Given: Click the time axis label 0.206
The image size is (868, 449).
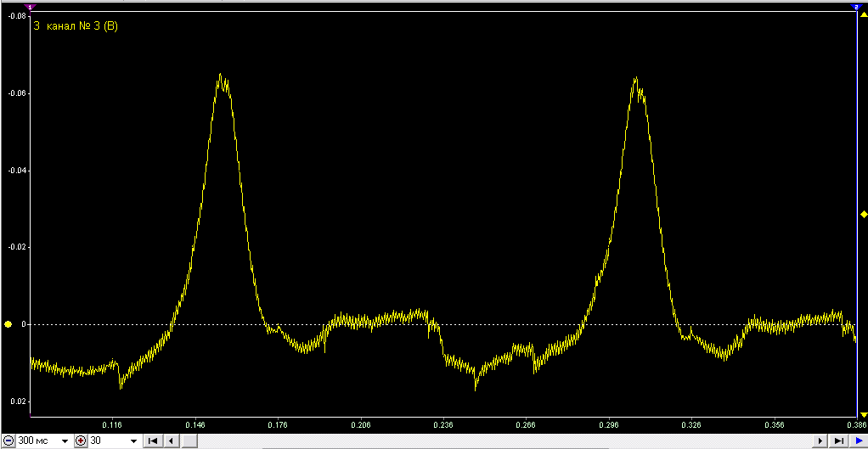Looking at the screenshot, I should (361, 425).
